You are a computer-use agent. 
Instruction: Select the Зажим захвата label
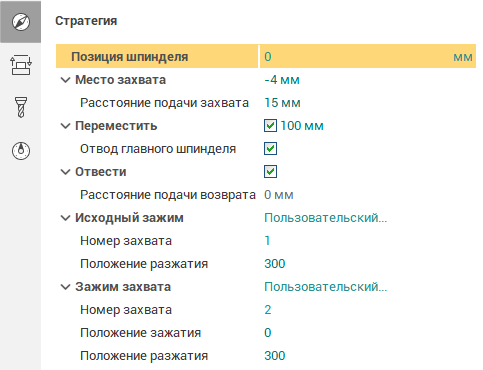coord(123,287)
